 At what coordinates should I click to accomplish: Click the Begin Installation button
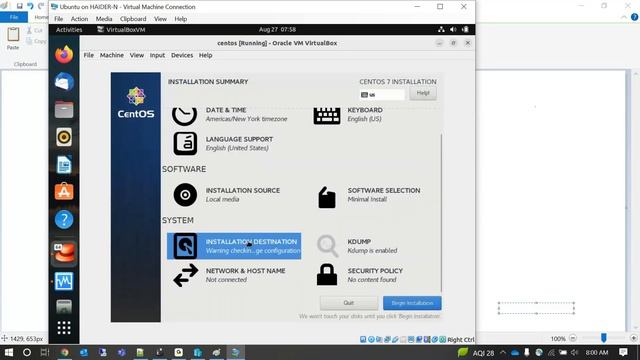click(412, 303)
